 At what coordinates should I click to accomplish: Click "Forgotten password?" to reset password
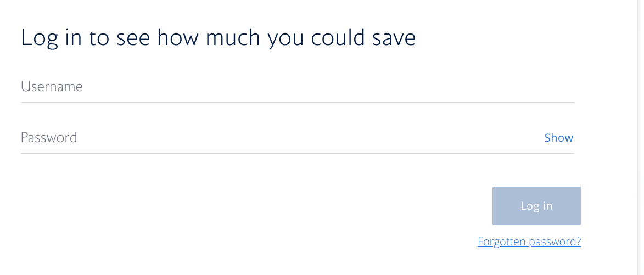pyautogui.click(x=529, y=242)
